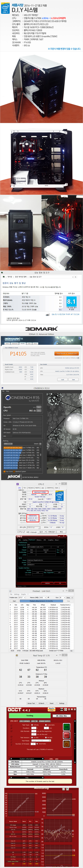Open Settings in Real Temp
The height and width of the screenshot is (868, 83).
62,703
